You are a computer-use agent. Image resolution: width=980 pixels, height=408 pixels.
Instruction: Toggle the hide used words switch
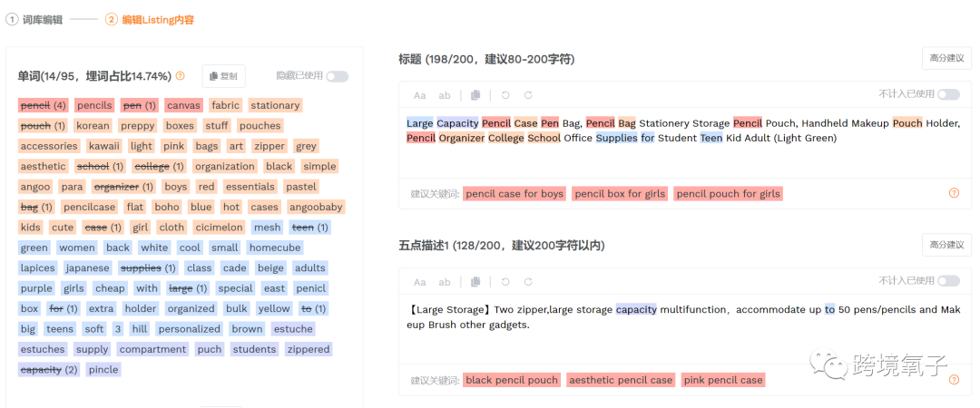(x=337, y=76)
